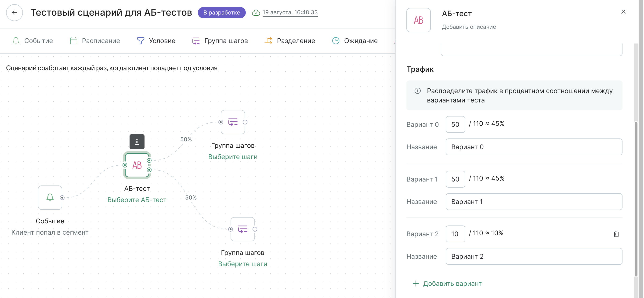Select the AB node on the canvas
This screenshot has width=644, height=298.
tap(137, 165)
